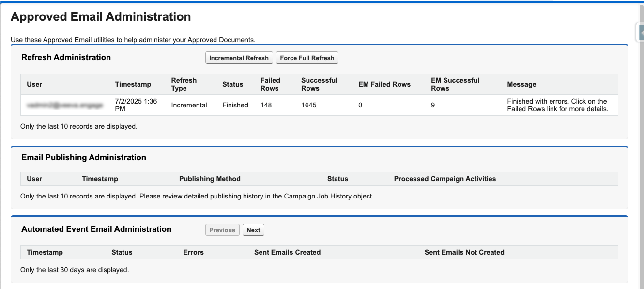Click the Finished with errors message text

[557, 105]
